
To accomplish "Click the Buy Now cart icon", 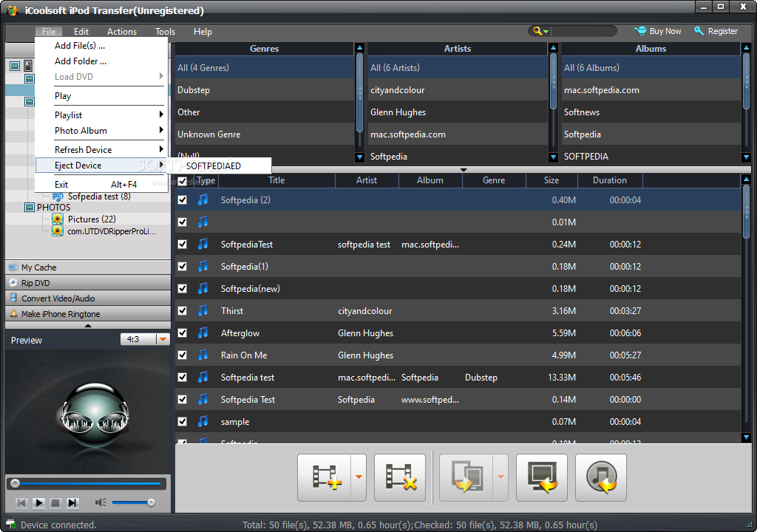I will [x=640, y=31].
